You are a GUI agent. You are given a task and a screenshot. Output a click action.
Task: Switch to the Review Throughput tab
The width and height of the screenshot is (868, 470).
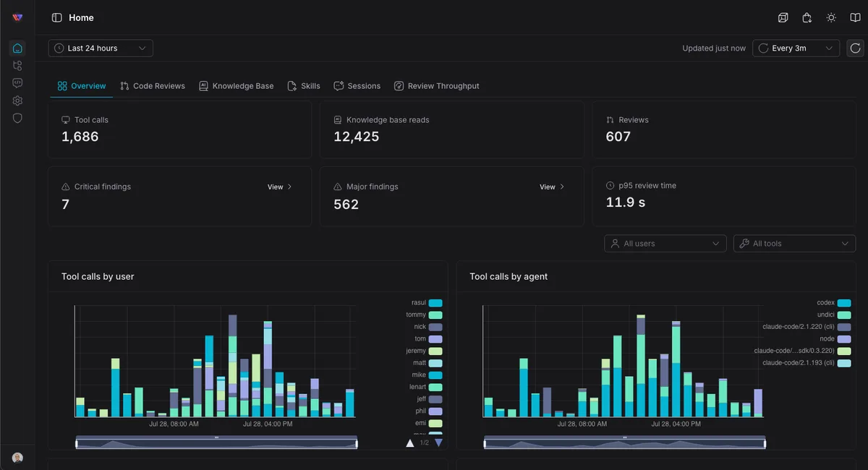point(437,86)
